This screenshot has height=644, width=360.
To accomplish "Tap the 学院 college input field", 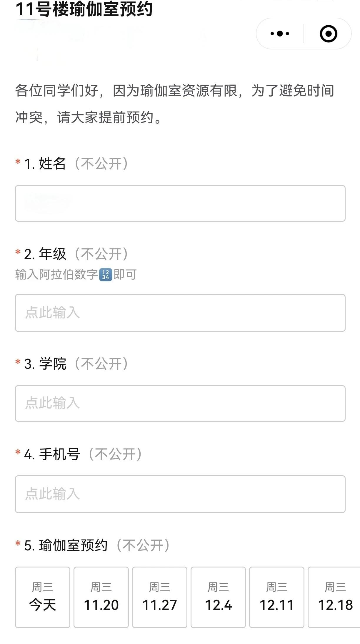I will 180,403.
